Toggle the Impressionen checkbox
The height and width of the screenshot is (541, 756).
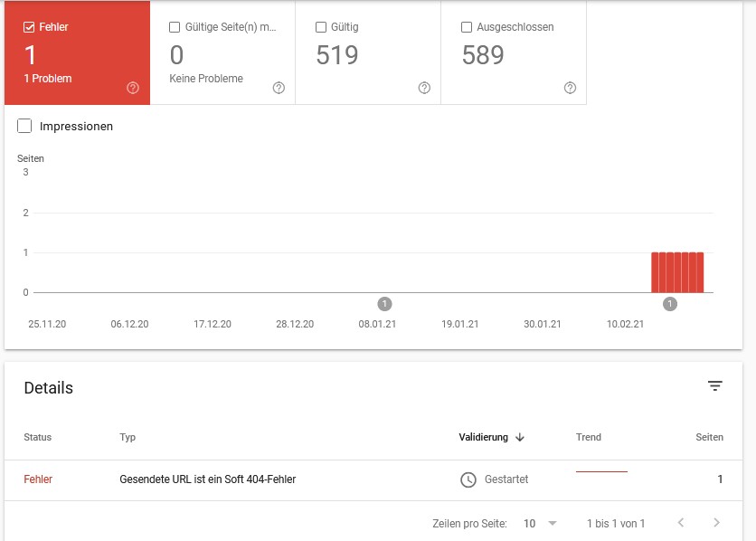click(24, 126)
